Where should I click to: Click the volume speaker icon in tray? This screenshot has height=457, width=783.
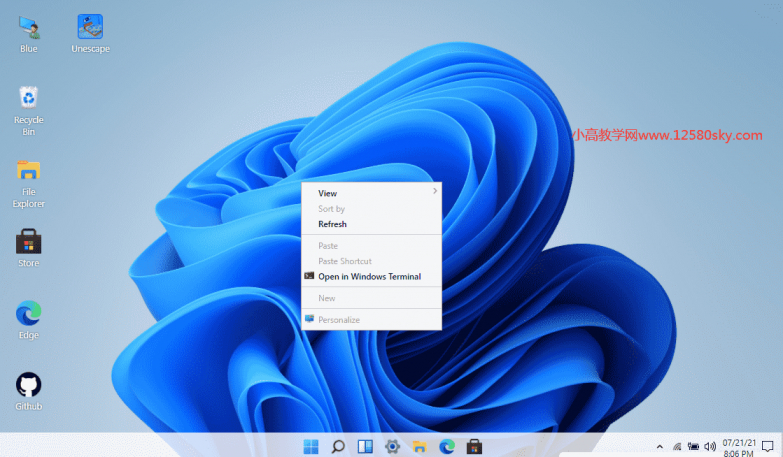(x=709, y=446)
